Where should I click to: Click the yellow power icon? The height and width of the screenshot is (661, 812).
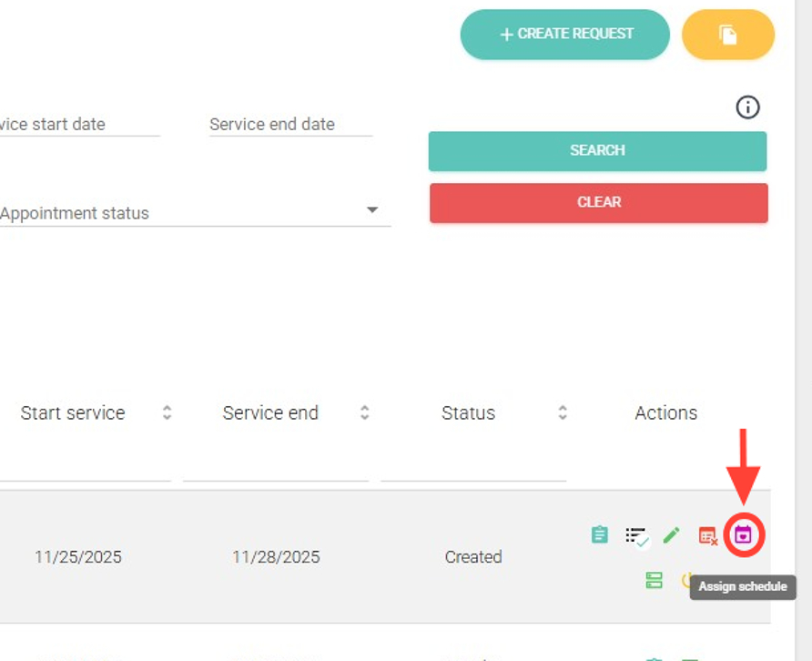click(687, 579)
